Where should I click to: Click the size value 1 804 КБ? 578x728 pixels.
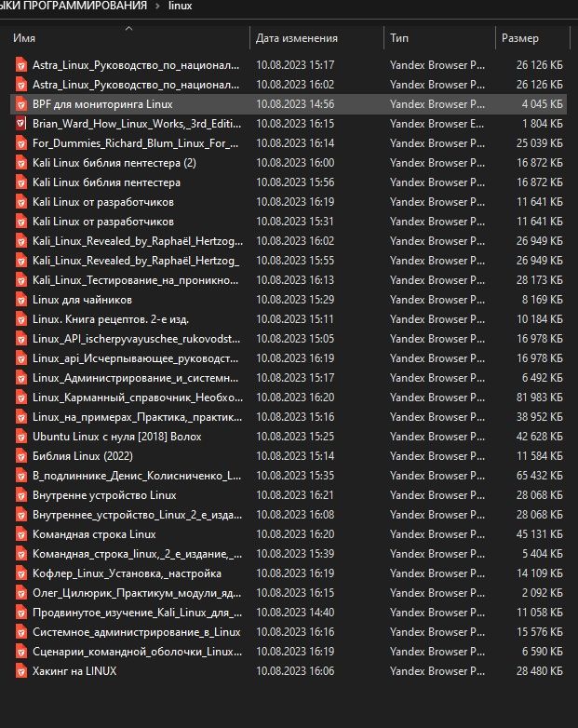543,124
